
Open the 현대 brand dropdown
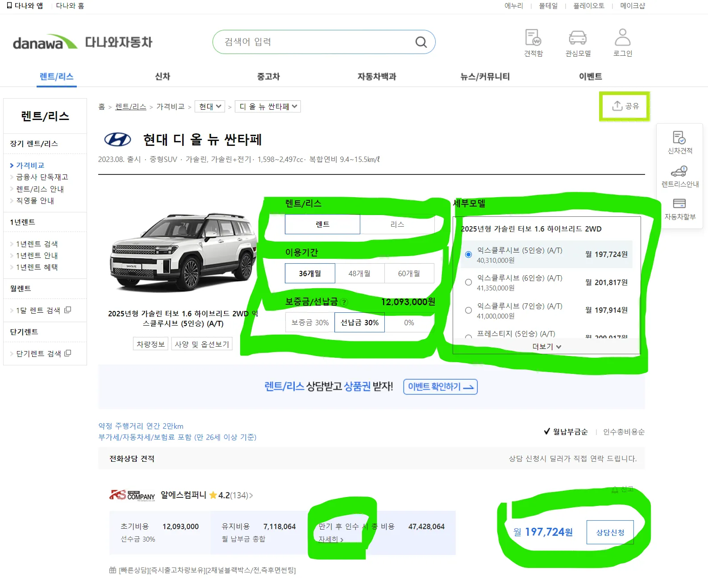pyautogui.click(x=210, y=107)
